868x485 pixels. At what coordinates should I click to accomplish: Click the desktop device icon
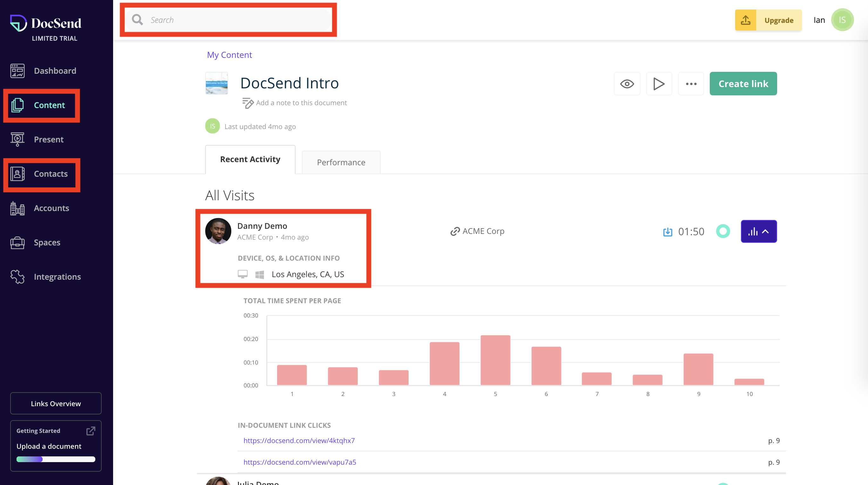[x=243, y=274]
